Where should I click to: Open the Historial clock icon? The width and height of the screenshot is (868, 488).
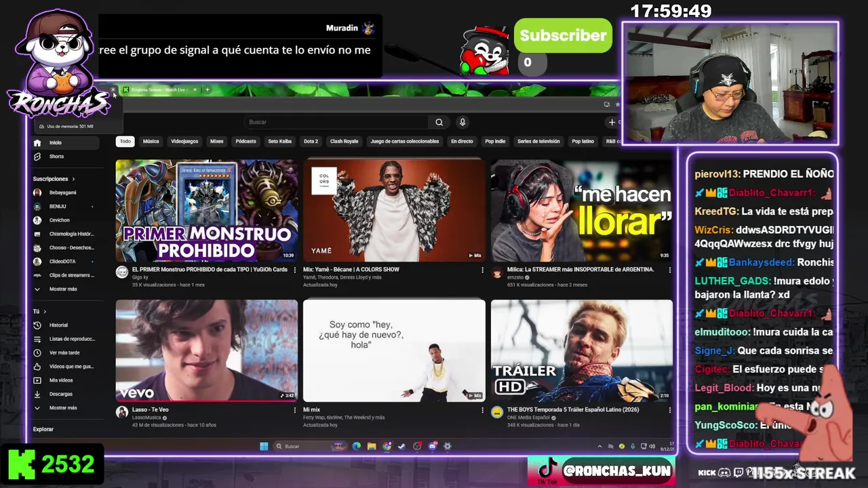pos(37,325)
